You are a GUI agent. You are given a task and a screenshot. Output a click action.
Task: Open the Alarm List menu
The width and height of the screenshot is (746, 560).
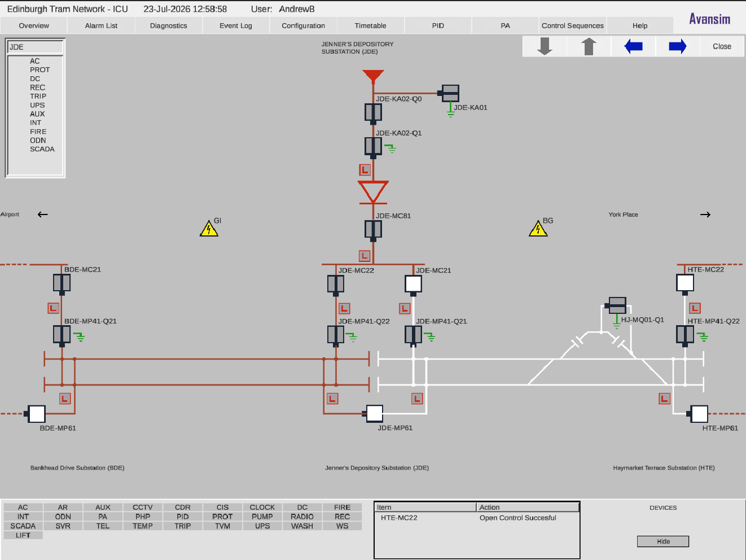101,25
